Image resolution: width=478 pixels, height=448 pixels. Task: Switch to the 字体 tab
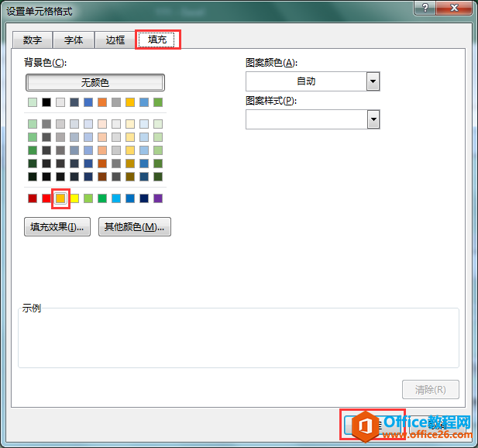[x=74, y=40]
